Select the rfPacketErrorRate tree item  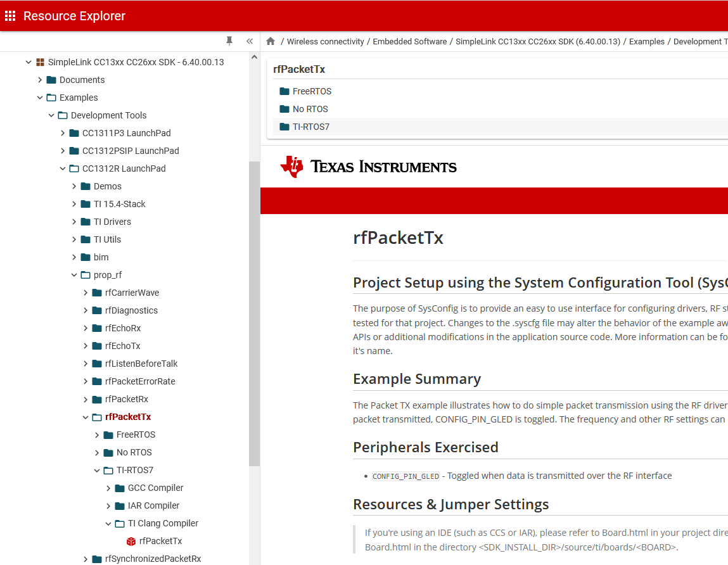[x=140, y=381]
